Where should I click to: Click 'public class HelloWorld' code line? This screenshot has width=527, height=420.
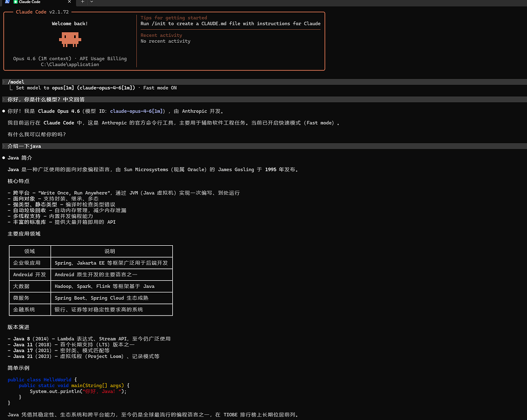[x=42, y=380]
